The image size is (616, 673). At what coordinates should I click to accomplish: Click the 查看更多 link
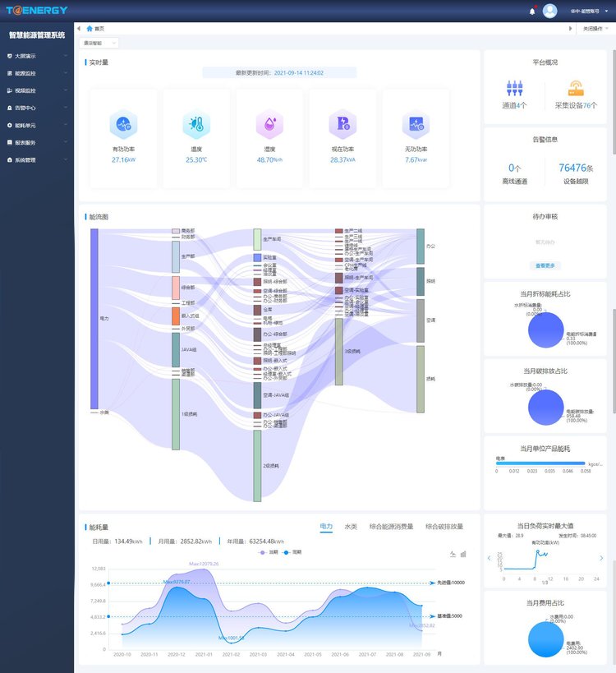click(x=545, y=265)
